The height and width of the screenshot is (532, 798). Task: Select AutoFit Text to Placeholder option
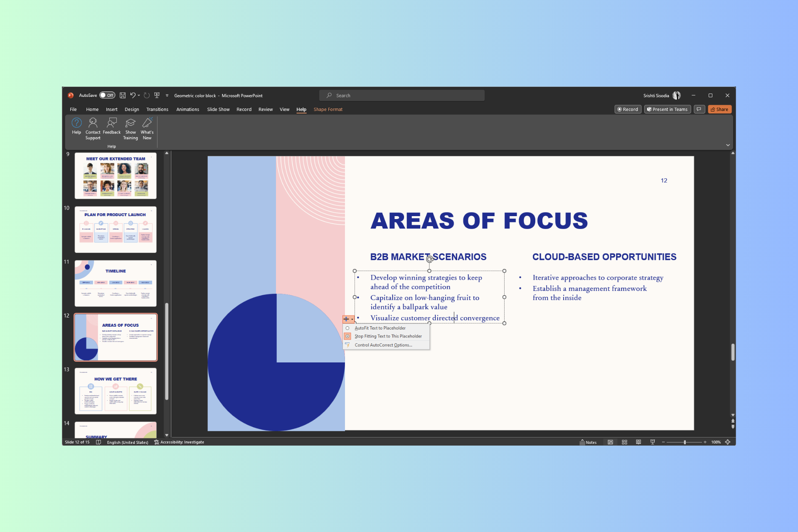(381, 328)
